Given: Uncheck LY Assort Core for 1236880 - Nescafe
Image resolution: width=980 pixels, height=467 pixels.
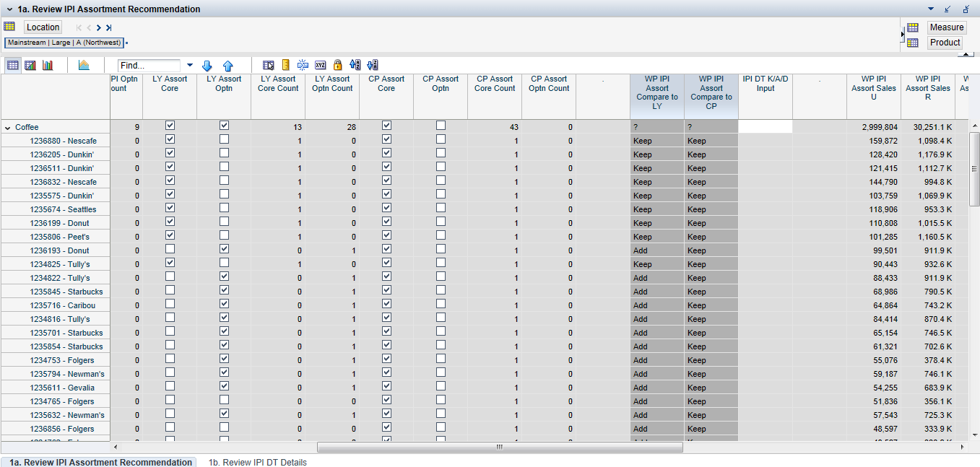Looking at the screenshot, I should click(170, 139).
